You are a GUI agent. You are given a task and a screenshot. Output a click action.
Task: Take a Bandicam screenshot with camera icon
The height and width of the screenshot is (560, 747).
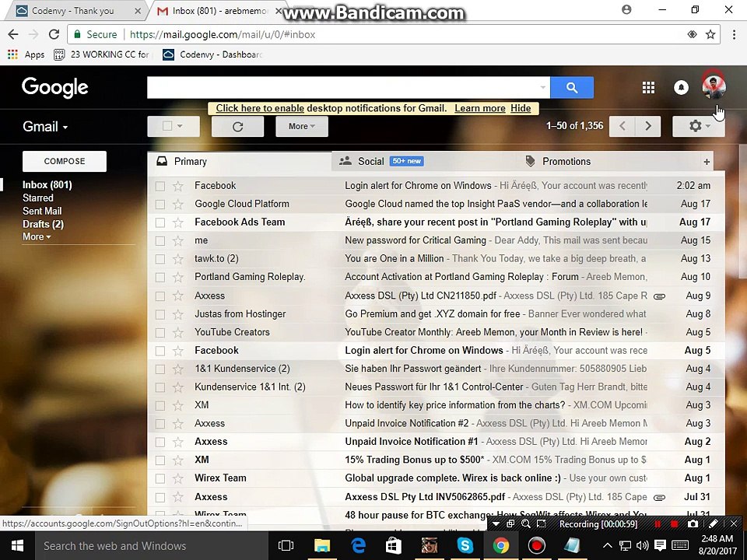[693, 523]
